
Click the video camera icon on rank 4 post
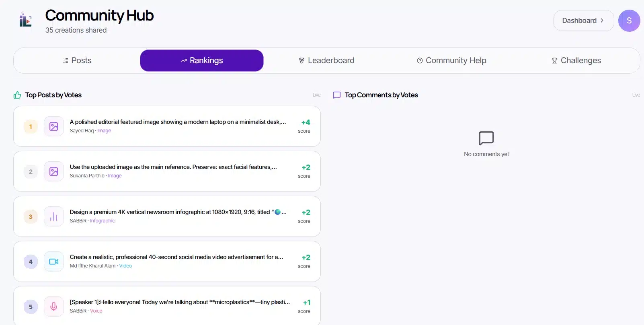tap(54, 261)
